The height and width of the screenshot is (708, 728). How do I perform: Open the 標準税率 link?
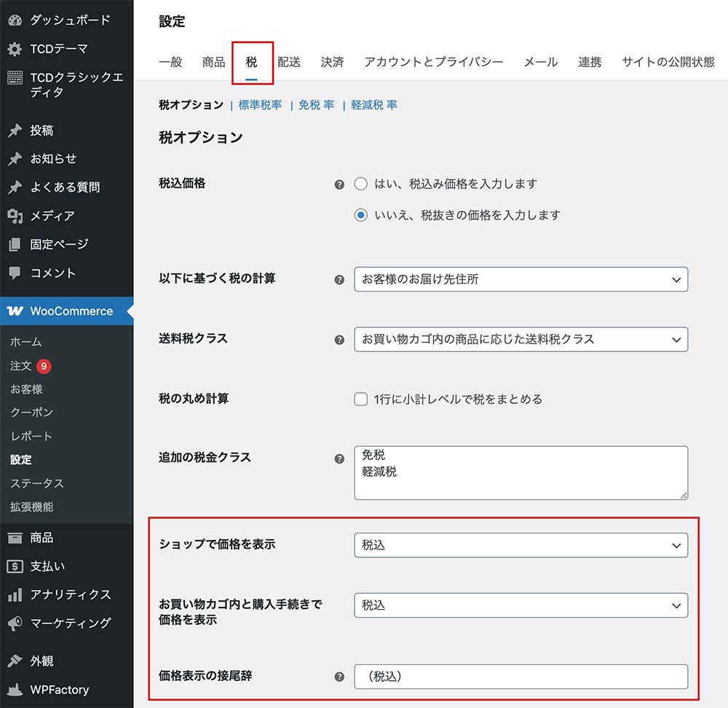point(260,105)
